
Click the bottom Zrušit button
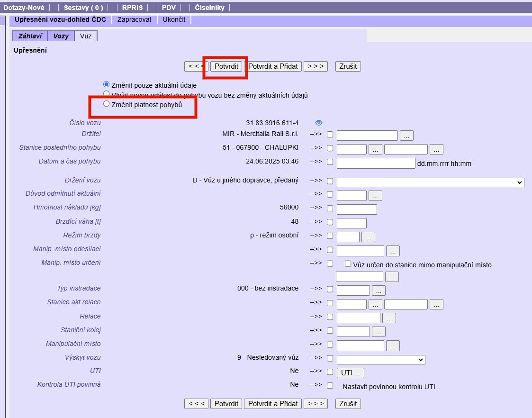tap(348, 404)
